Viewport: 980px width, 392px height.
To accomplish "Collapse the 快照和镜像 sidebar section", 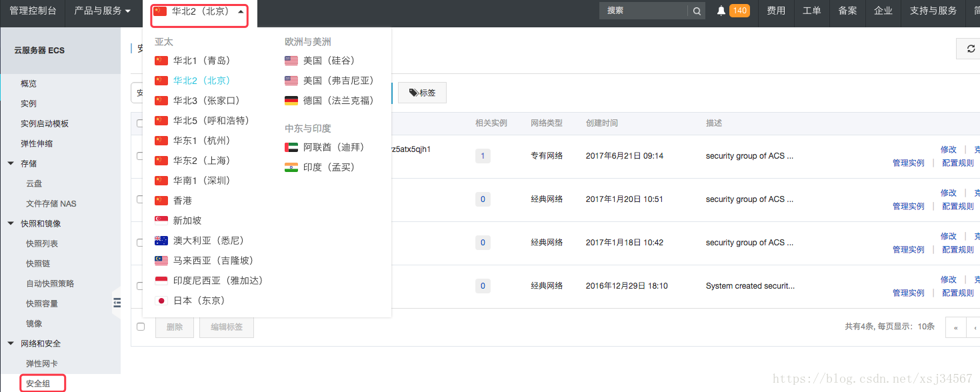I will click(38, 223).
